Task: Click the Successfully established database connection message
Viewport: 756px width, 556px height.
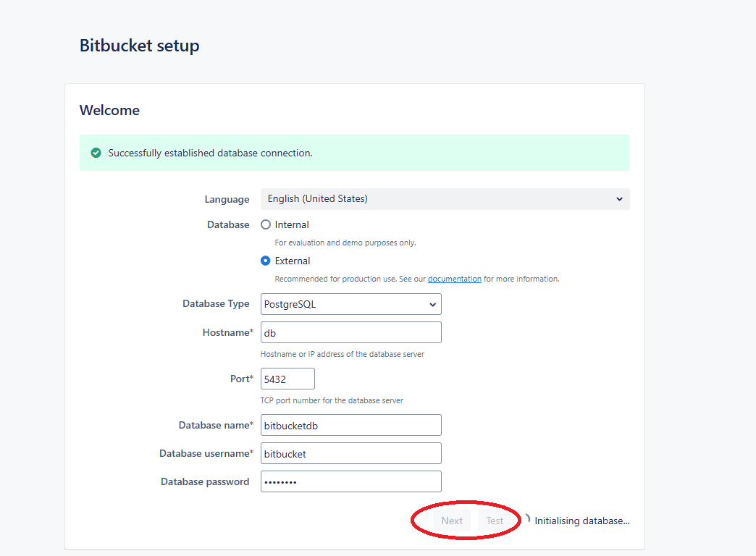Action: [x=210, y=153]
